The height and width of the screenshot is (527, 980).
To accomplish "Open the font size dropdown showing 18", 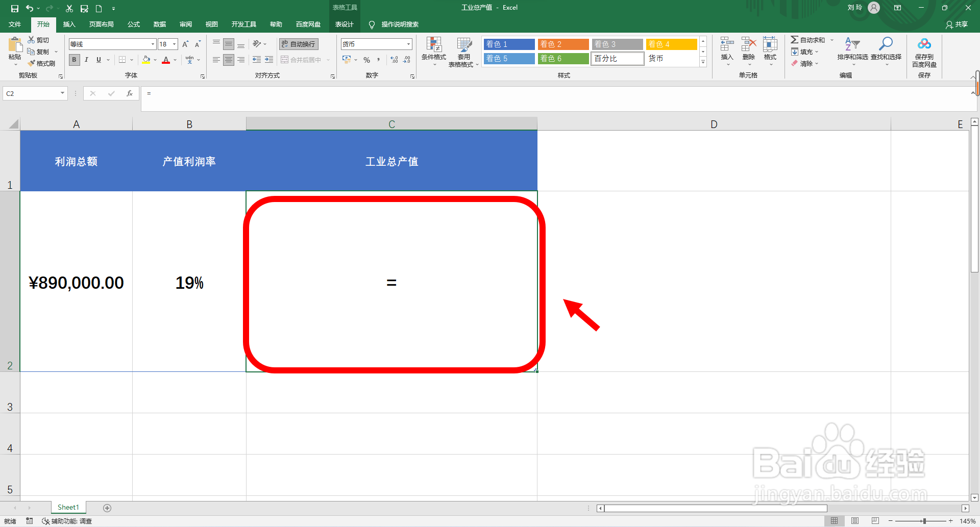I will pos(174,44).
